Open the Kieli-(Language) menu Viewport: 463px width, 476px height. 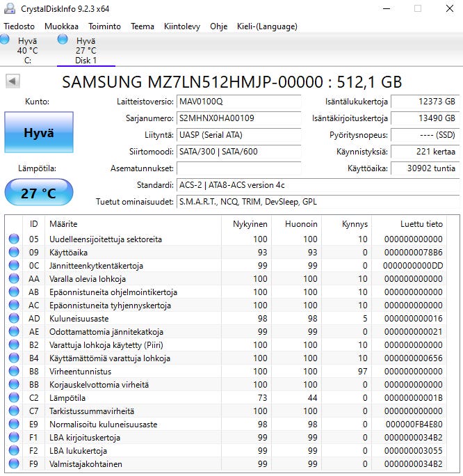point(267,26)
